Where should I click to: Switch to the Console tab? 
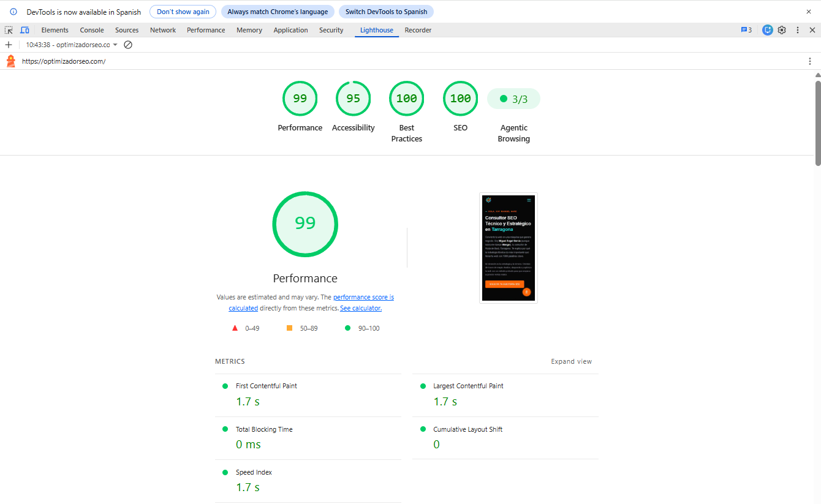92,30
